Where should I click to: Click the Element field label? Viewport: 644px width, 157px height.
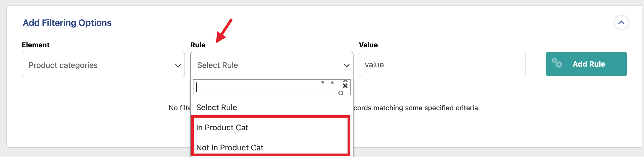(x=36, y=45)
